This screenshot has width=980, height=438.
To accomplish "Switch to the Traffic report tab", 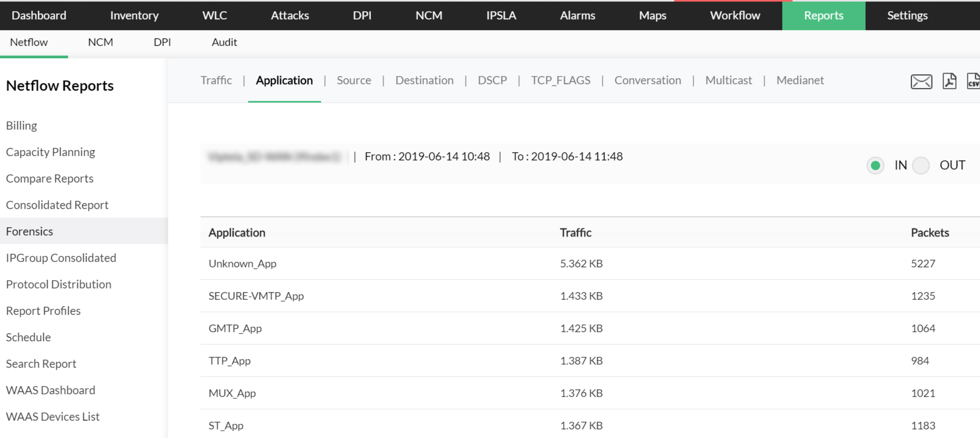I will coord(216,80).
